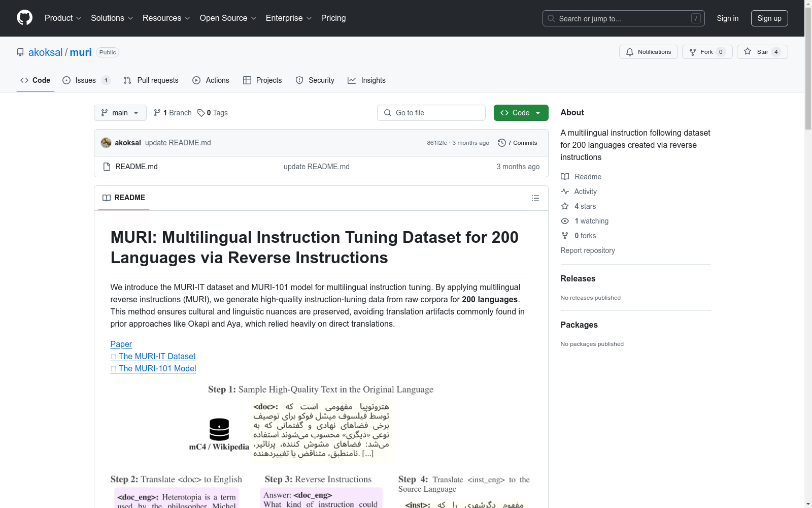Expand the green Code dropdown
The image size is (812, 508).
click(x=521, y=113)
